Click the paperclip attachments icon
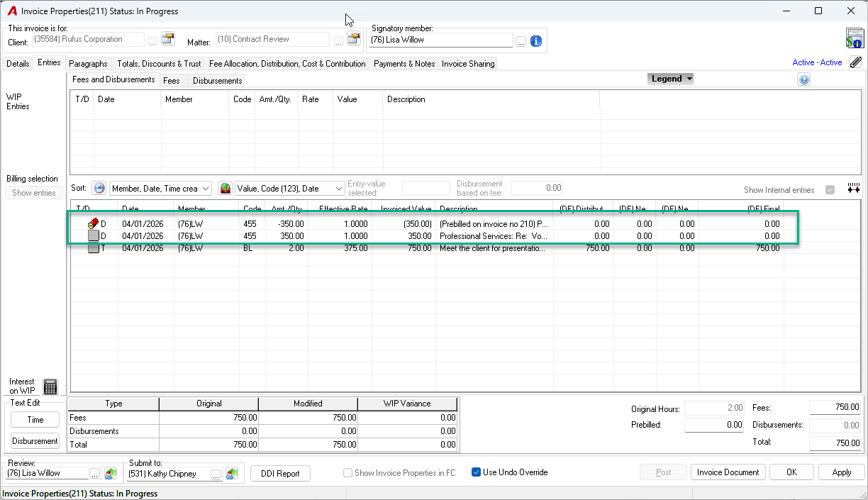 click(856, 62)
